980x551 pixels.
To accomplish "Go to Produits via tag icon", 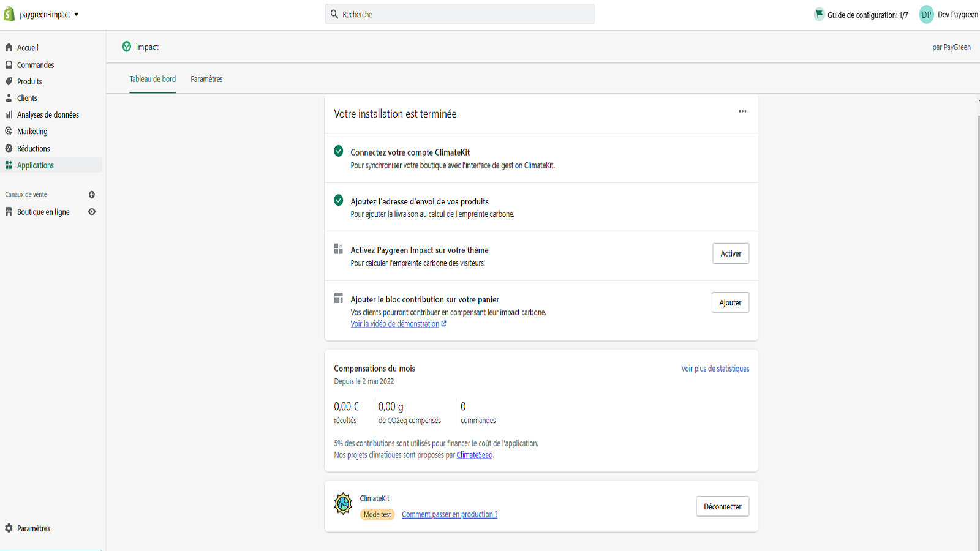I will pos(9,81).
